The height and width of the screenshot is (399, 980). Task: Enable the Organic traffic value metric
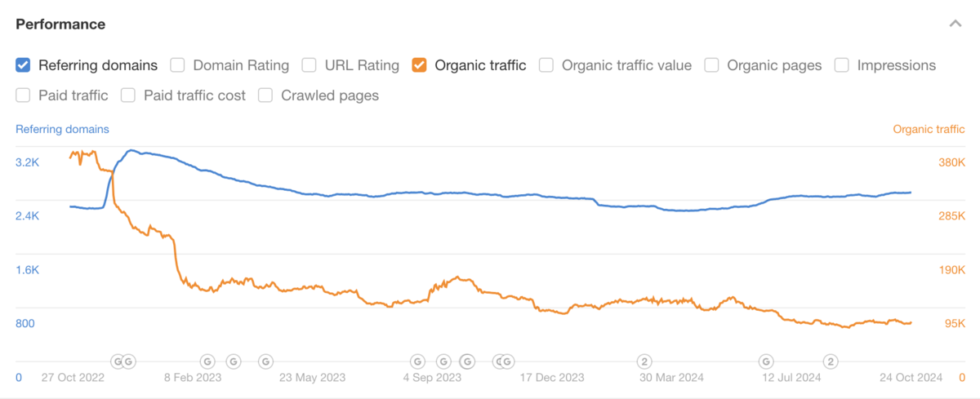(x=546, y=65)
